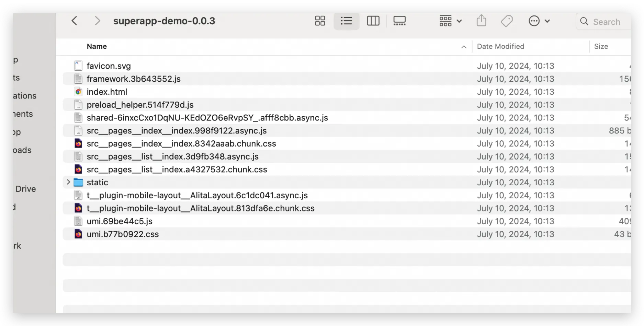Go back to the previous folder
The image size is (644, 326).
(x=75, y=21)
